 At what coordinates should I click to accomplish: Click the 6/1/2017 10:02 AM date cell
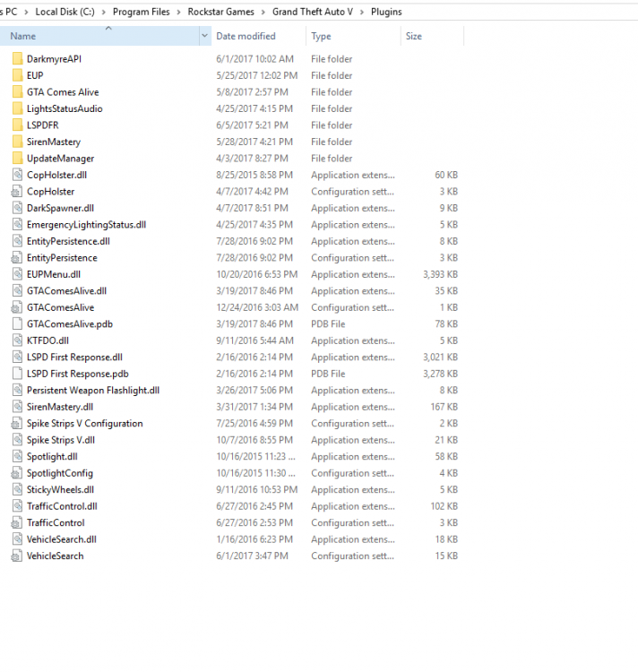coord(255,59)
